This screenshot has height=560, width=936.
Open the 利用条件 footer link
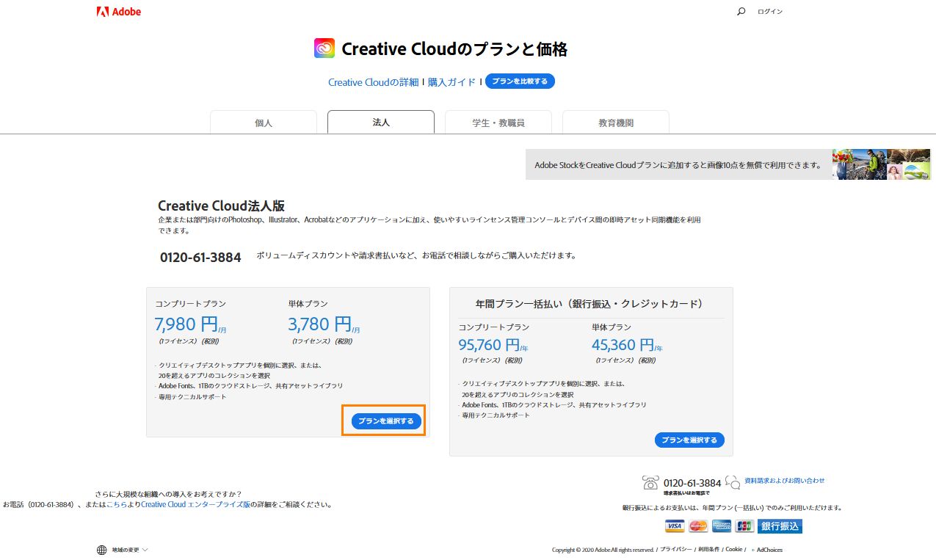(x=708, y=550)
